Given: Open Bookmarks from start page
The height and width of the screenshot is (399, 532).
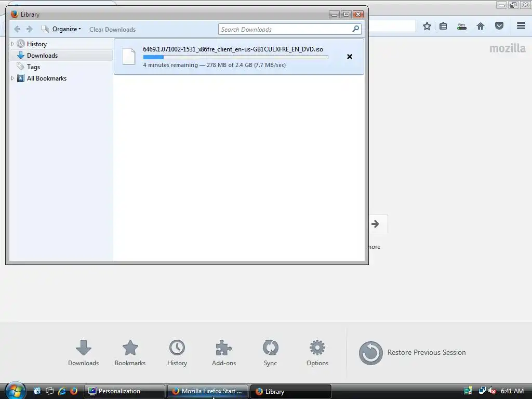Looking at the screenshot, I should 130,353.
